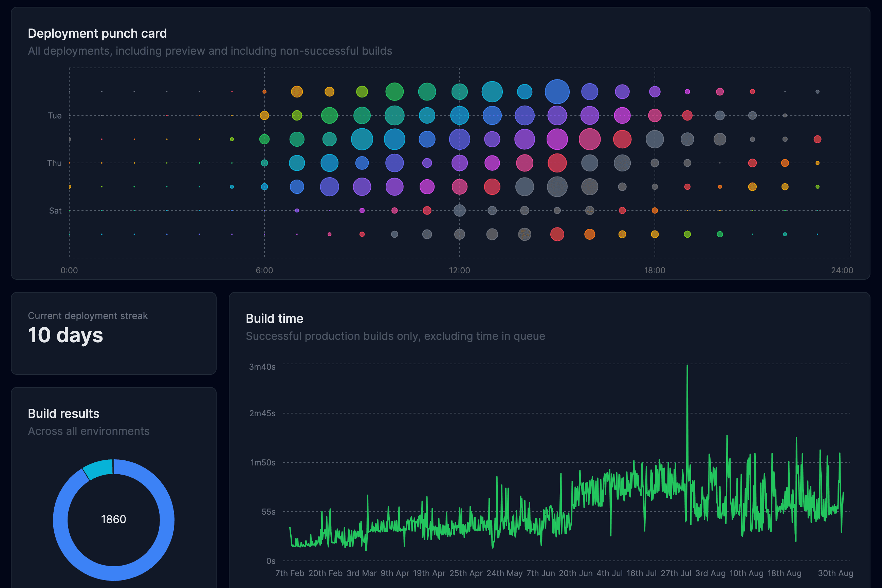The image size is (882, 588).
Task: Click the 7th Feb date label
Action: [290, 573]
